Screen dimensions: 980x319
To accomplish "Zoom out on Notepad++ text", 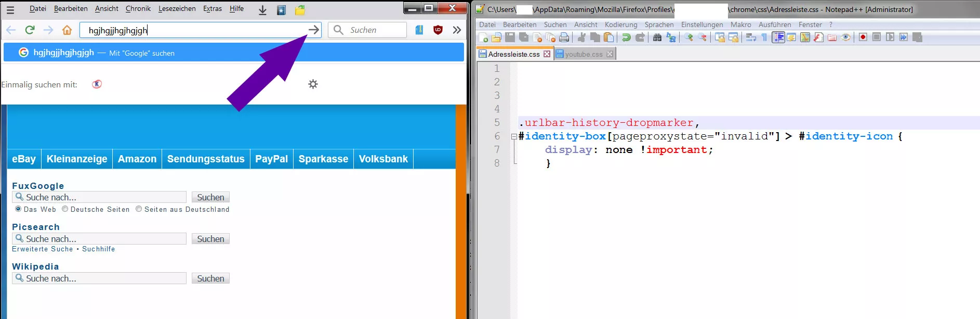I will pos(703,37).
